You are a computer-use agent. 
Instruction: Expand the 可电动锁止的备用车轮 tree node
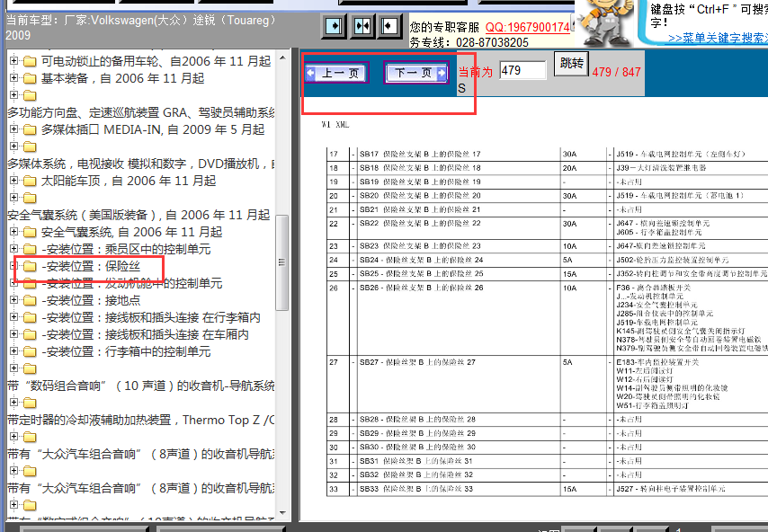(x=13, y=61)
